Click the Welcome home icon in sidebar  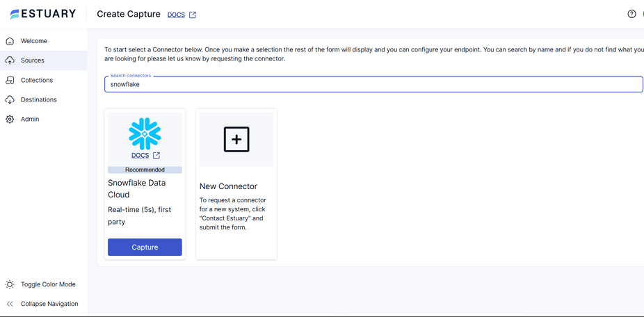[10, 41]
